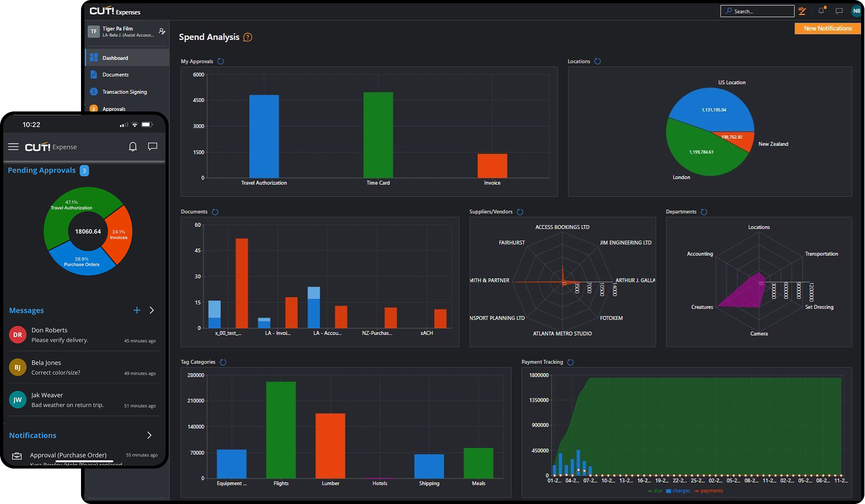Click the switch user icon beside Tiger Pa Film
Viewport: 865px width, 504px height.
click(161, 32)
